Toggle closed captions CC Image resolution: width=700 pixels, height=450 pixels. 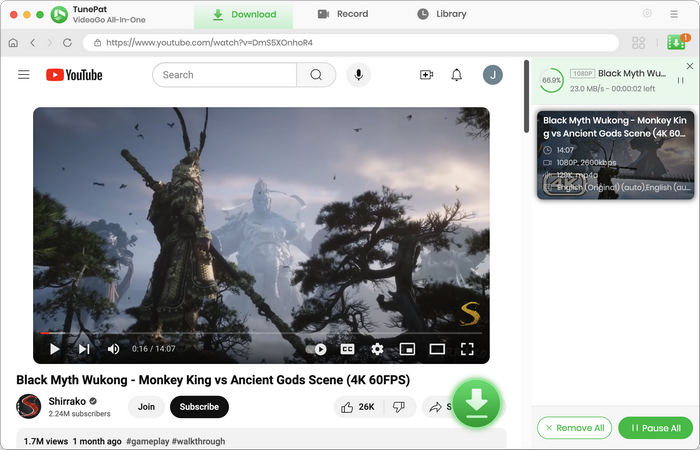pyautogui.click(x=347, y=349)
